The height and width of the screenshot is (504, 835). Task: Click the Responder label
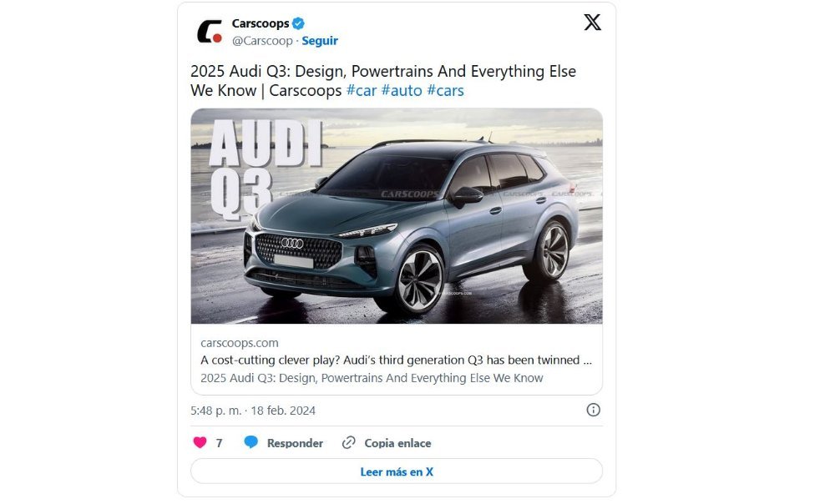295,443
